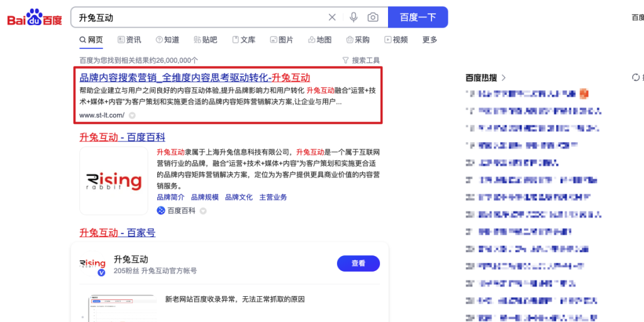This screenshot has width=644, height=322.
Task: Start voice search with the microphone icon
Action: pyautogui.click(x=353, y=17)
